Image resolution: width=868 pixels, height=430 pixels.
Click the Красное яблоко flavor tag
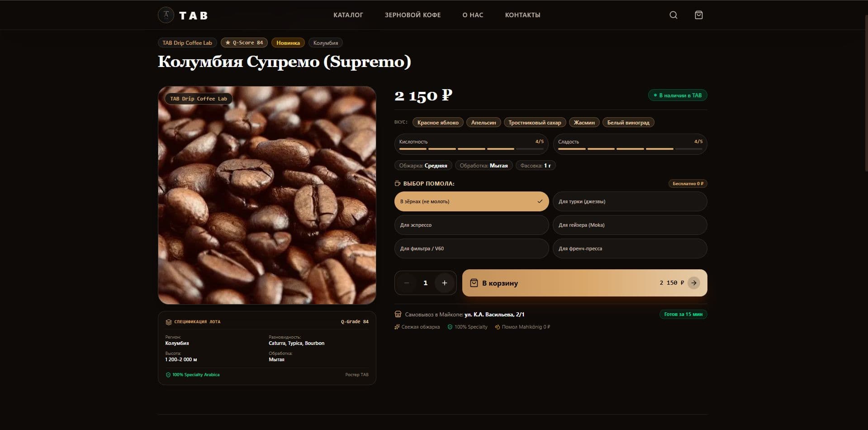[438, 122]
